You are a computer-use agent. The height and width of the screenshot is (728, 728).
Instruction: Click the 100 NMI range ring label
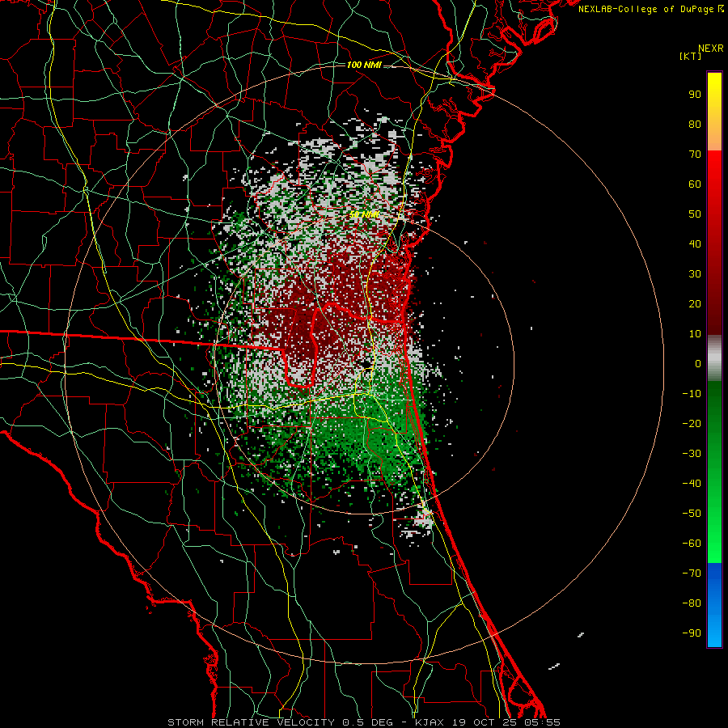click(364, 65)
